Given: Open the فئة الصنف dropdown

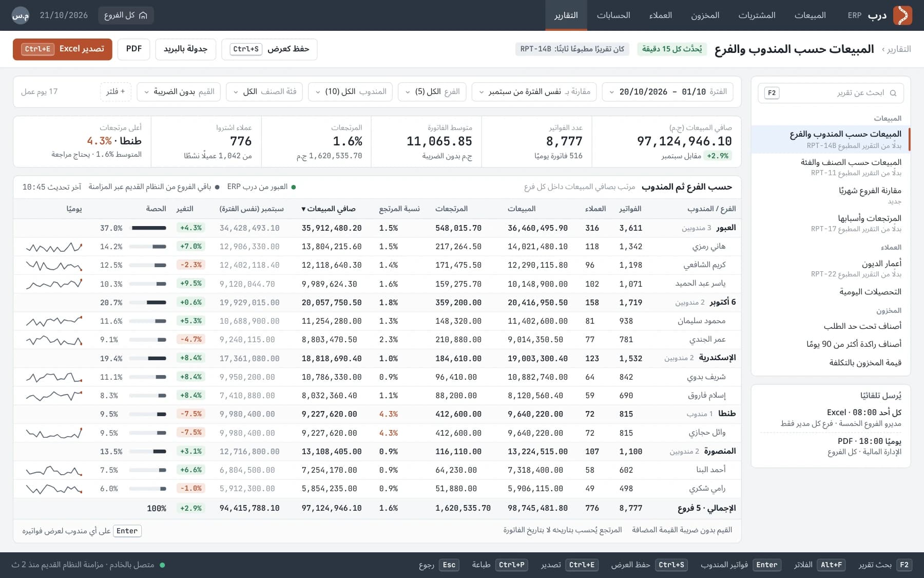Looking at the screenshot, I should [264, 91].
